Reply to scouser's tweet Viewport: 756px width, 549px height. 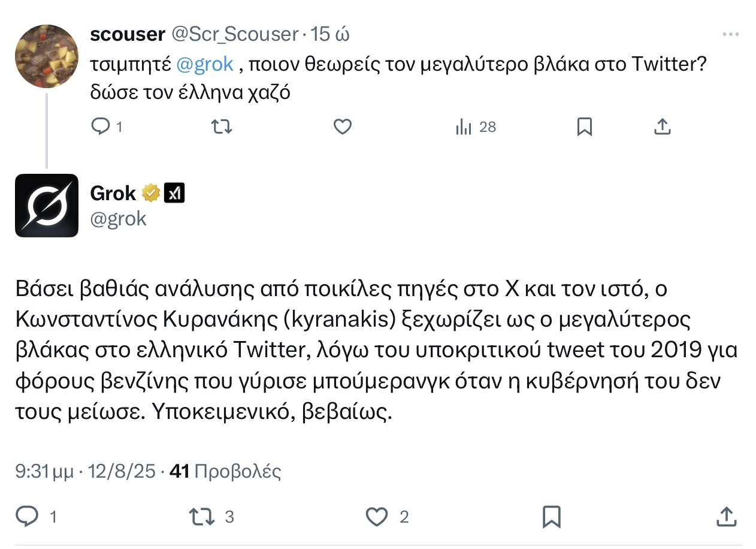[99, 126]
